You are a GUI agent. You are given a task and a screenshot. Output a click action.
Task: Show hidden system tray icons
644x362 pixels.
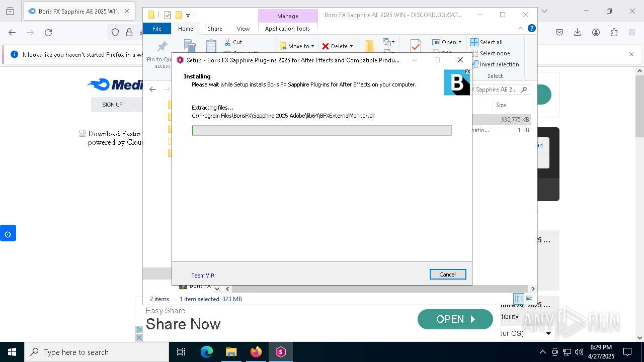point(542,352)
